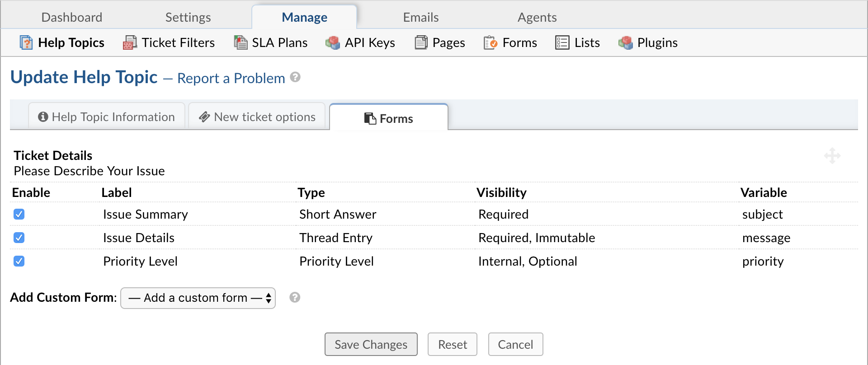Open the API Keys manager
The height and width of the screenshot is (365, 868).
click(x=333, y=42)
